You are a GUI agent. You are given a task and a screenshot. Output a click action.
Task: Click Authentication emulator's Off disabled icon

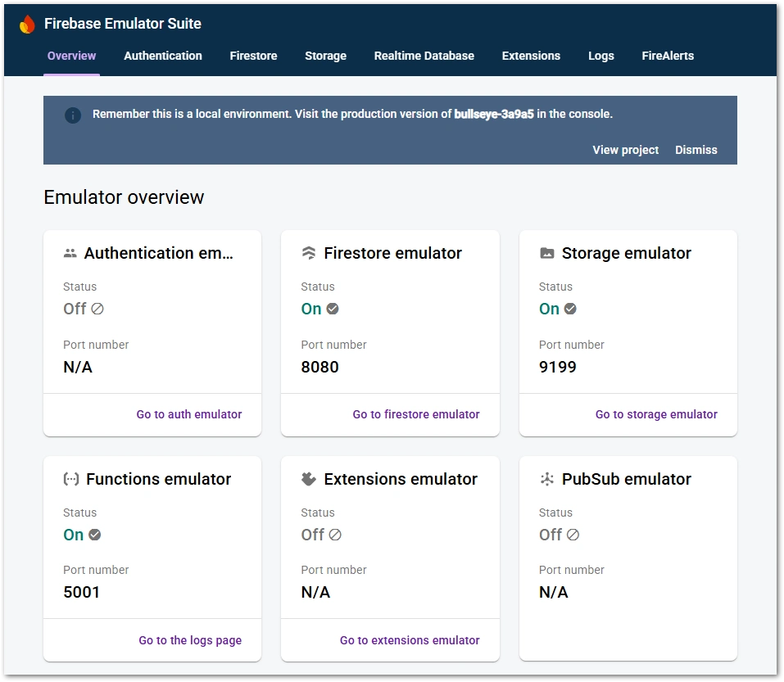[x=97, y=309]
